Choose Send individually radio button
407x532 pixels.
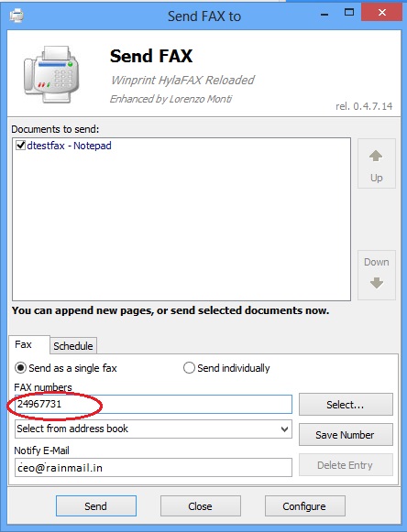click(x=189, y=368)
